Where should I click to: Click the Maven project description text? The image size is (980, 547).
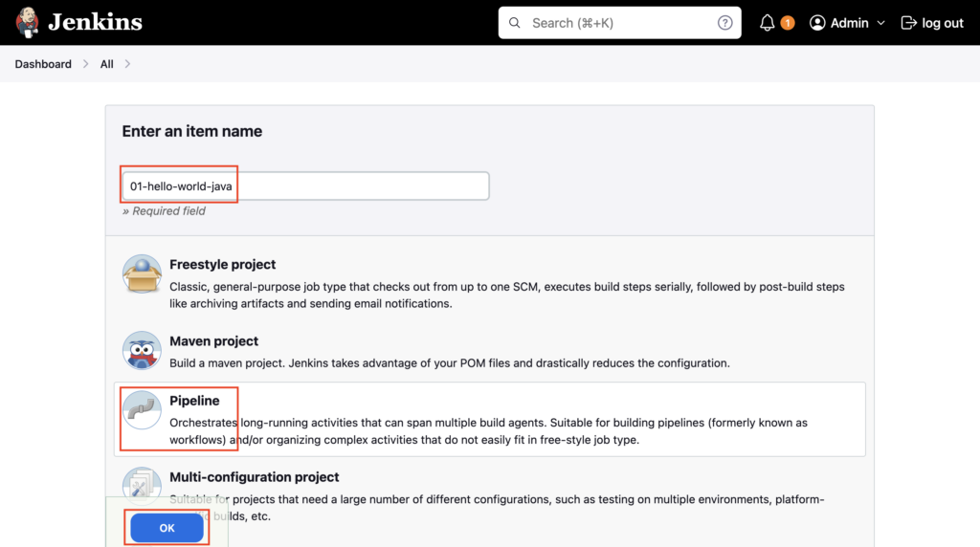450,362
